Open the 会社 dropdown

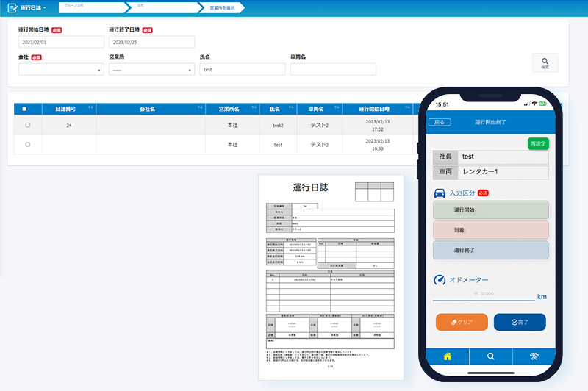click(61, 70)
